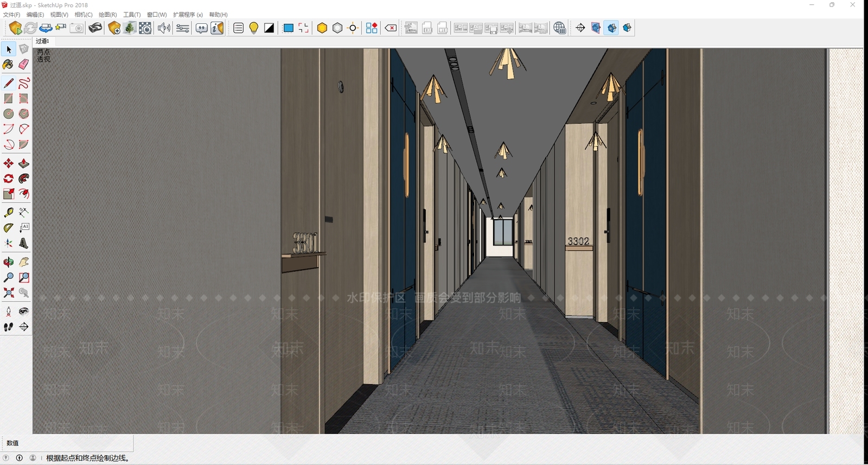
Task: Click the globe grid icon in toolbar
Action: 560,28
